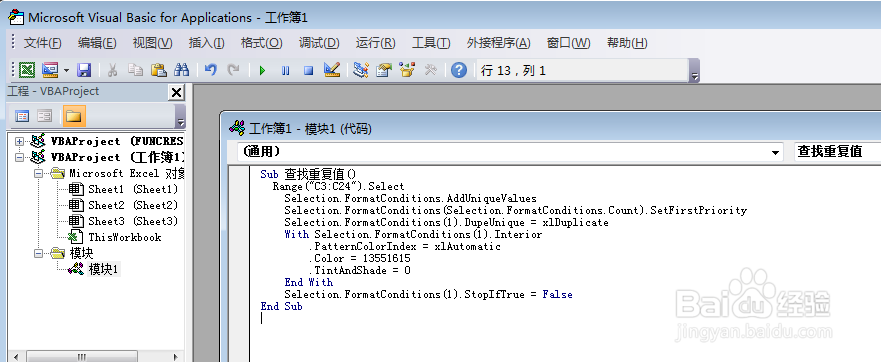
Task: Open the 运行(R) menu
Action: 375,43
